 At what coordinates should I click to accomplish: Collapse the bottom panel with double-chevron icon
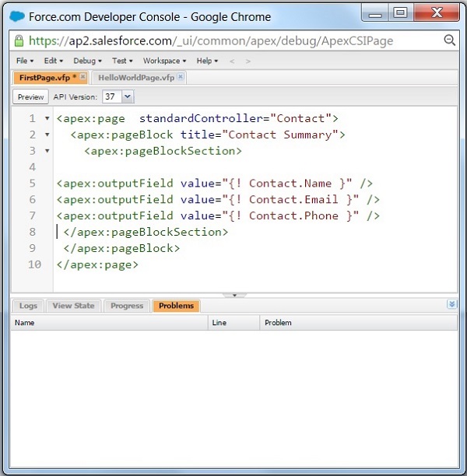pyautogui.click(x=451, y=304)
